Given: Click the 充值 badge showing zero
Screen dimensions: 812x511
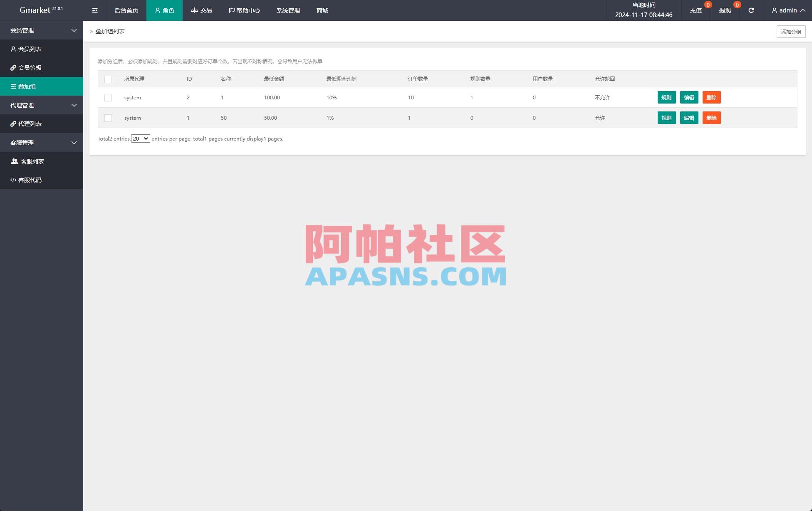Looking at the screenshot, I should point(707,5).
